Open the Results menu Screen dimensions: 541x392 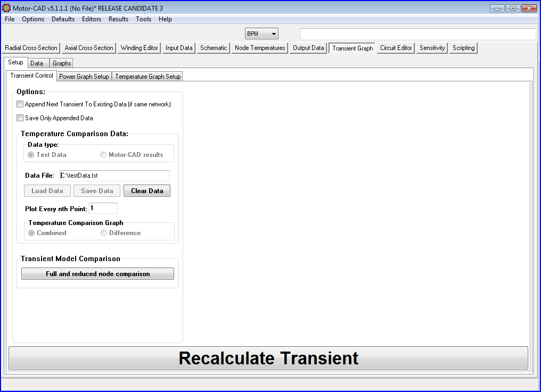coord(118,19)
